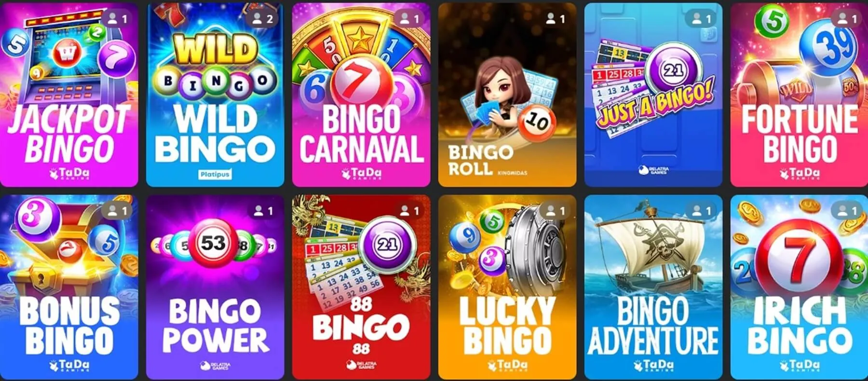Click the player count badge on Lucky Bingo
Screen dimensions: 868x381
(x=556, y=211)
